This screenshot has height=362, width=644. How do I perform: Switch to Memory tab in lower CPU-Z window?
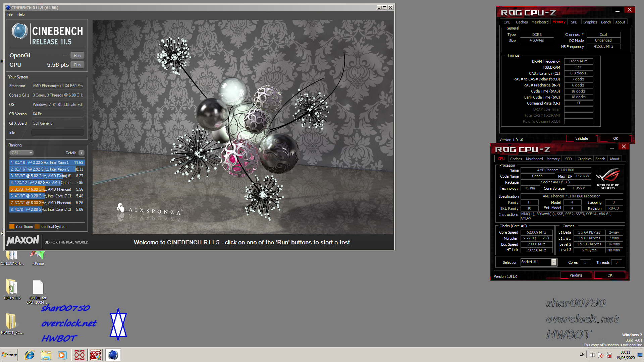pyautogui.click(x=553, y=159)
